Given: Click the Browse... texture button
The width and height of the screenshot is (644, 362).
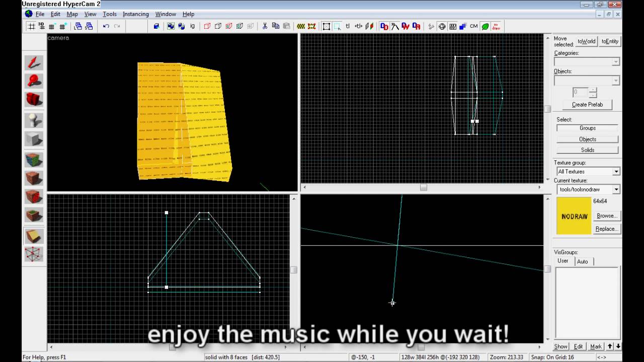Looking at the screenshot, I should [607, 216].
